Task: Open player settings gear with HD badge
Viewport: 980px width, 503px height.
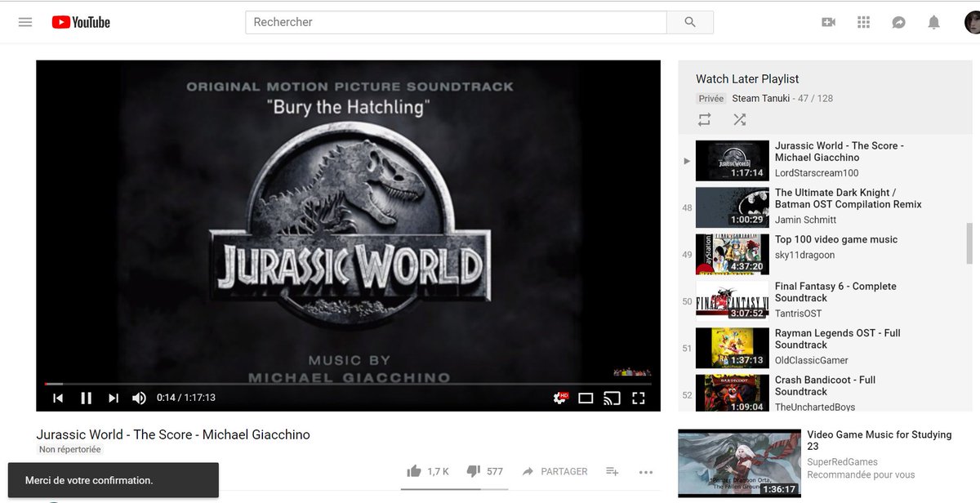Action: point(560,398)
